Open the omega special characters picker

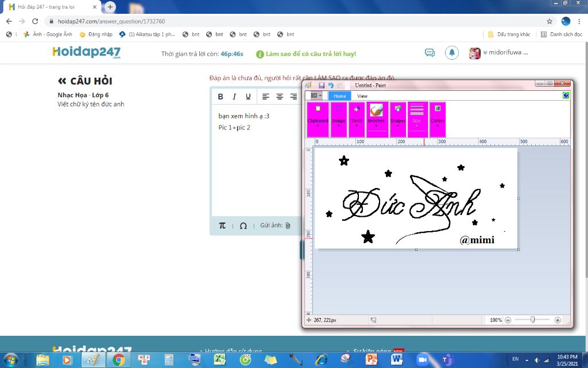pyautogui.click(x=243, y=225)
